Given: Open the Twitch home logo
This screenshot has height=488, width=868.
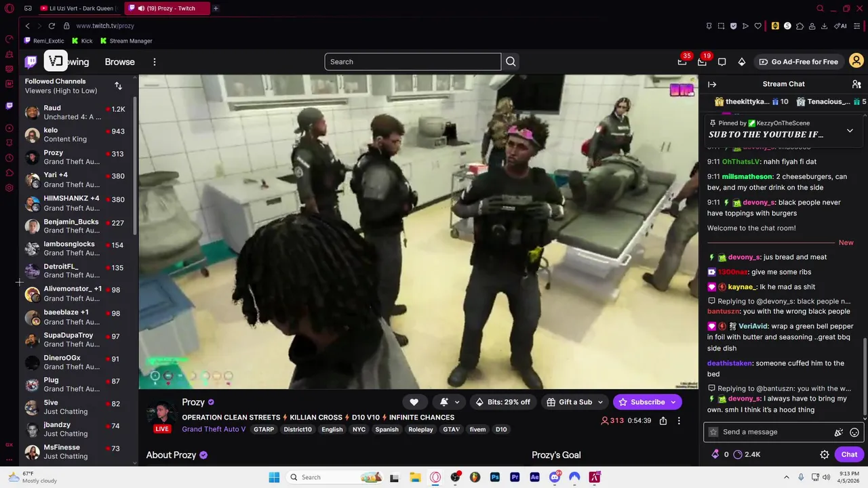Looking at the screenshot, I should 31,62.
